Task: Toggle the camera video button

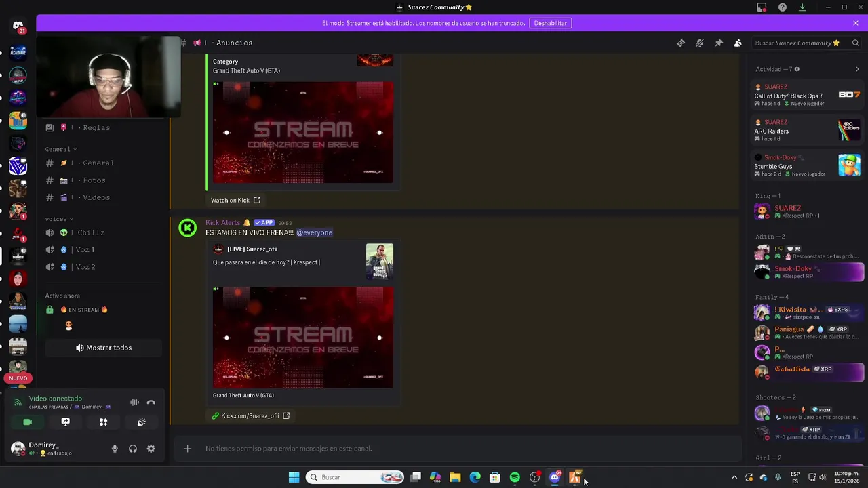Action: tap(27, 422)
